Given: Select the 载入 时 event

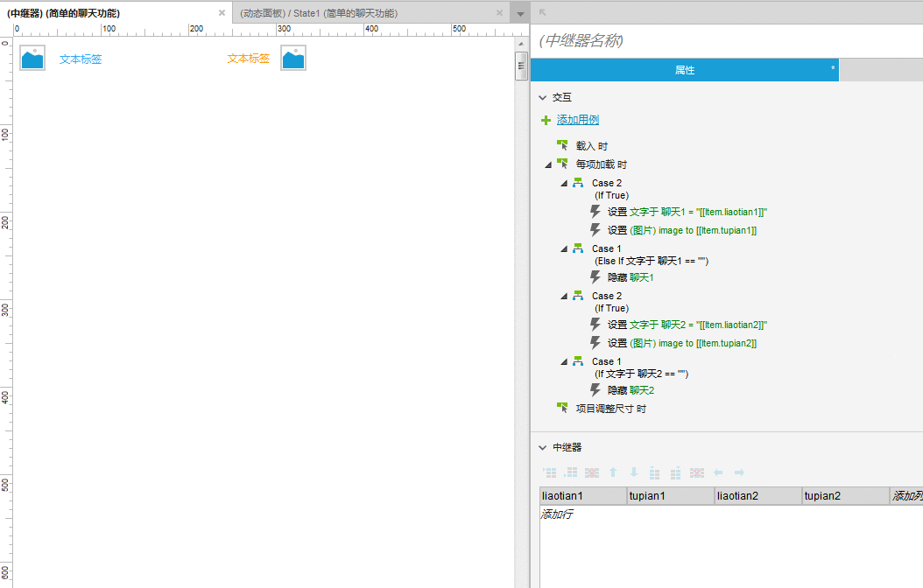Looking at the screenshot, I should point(592,146).
